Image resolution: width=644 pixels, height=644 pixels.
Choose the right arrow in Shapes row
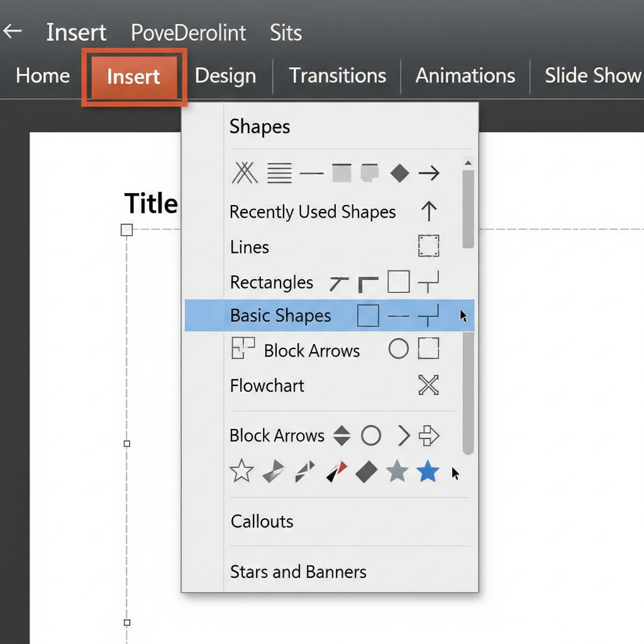(429, 173)
